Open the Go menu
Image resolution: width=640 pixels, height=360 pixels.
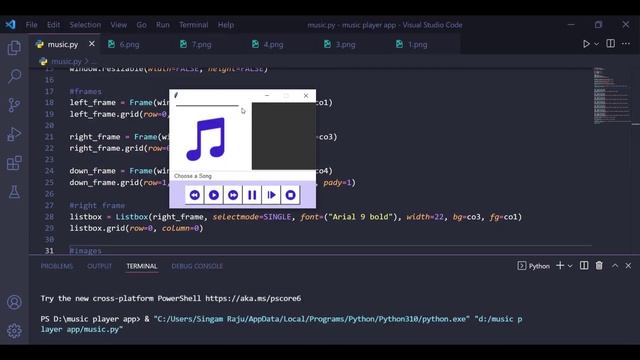coord(141,25)
